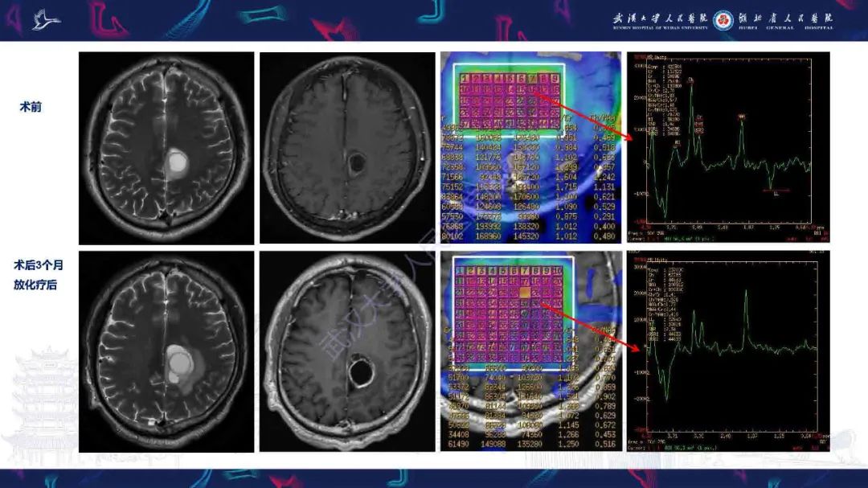Viewport: 868px width, 488px height.
Task: Click the value 1.242 in preoperative table
Action: [x=604, y=177]
